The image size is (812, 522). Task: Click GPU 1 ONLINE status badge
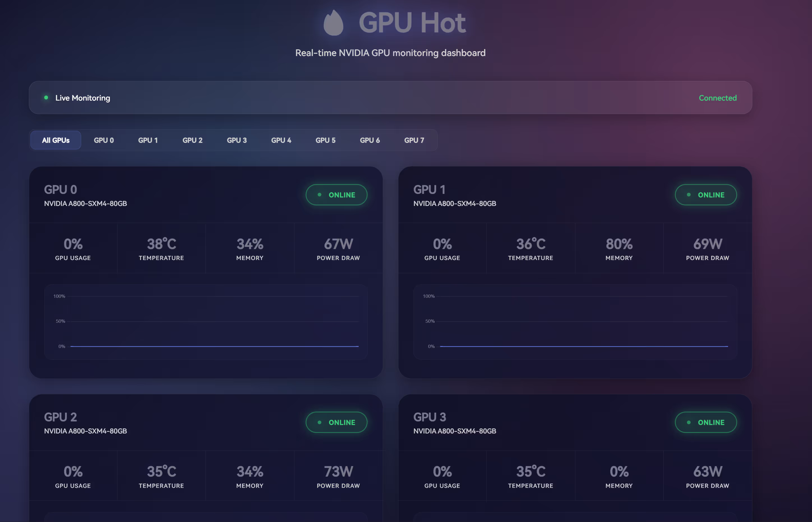point(705,195)
